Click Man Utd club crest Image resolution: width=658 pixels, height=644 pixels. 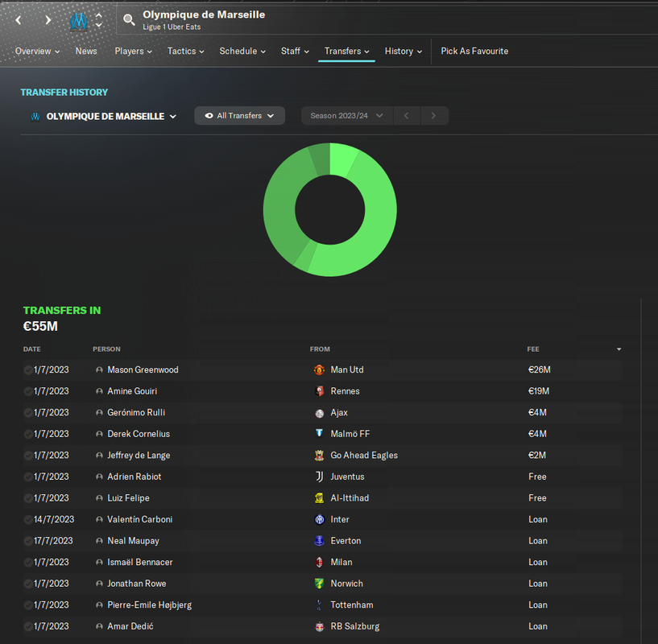(x=320, y=369)
